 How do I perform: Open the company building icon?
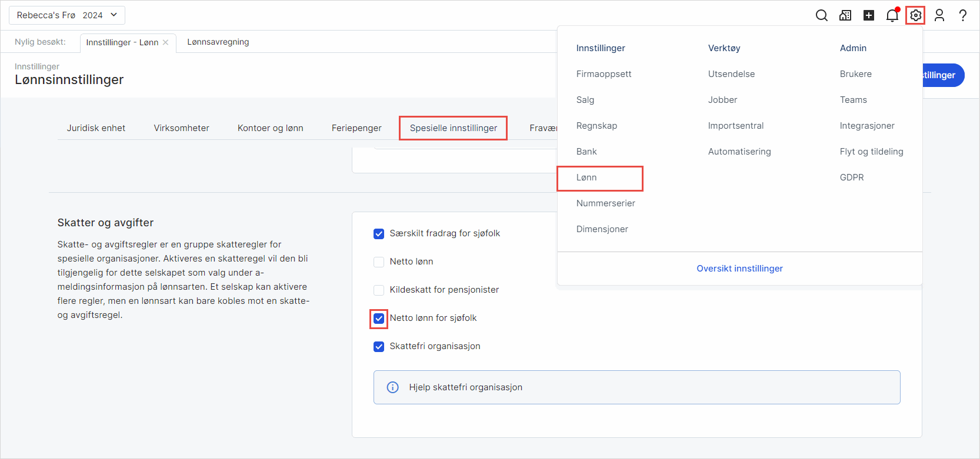(845, 15)
